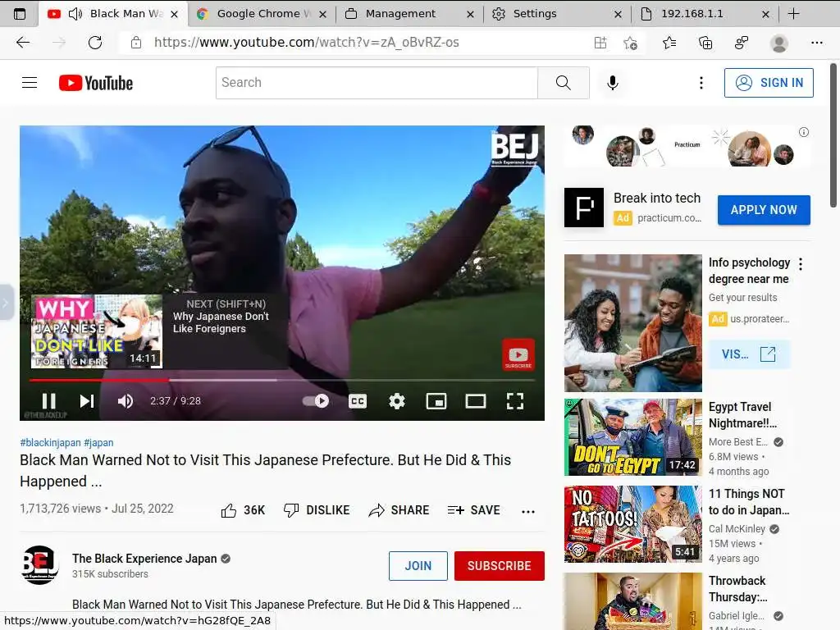Open options for Info psychology degree ad

(801, 264)
